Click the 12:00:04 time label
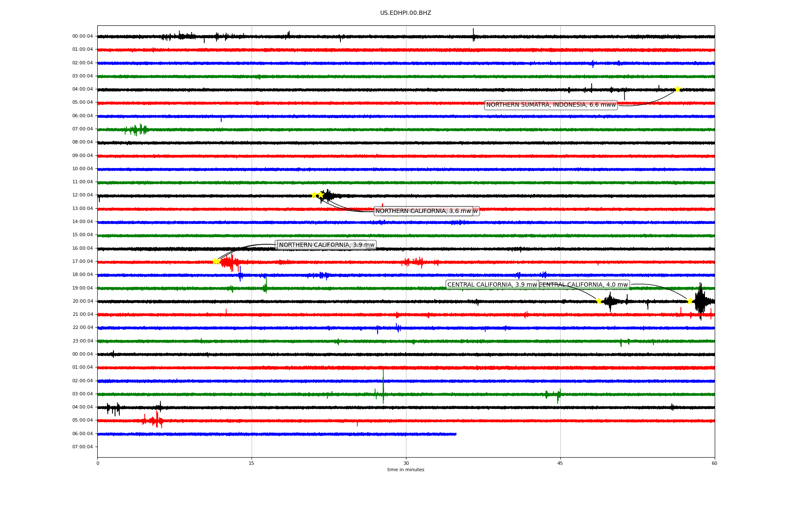Screen dimensions: 812x508 82,195
